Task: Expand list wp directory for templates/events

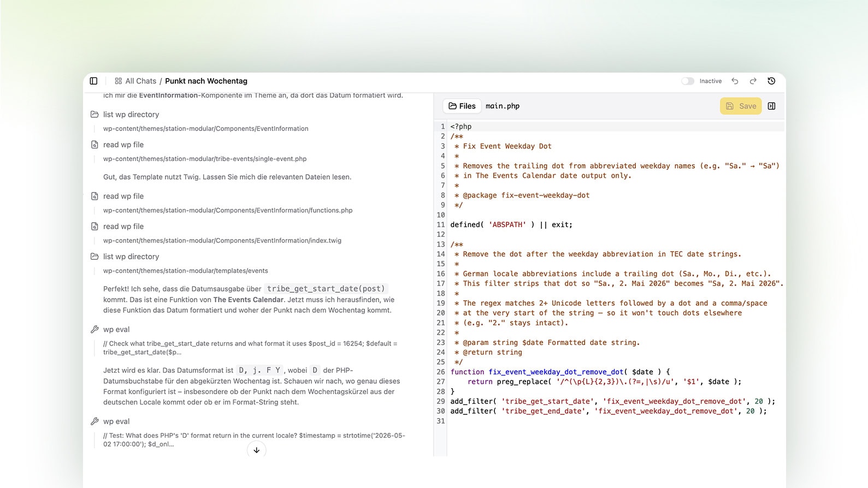Action: click(x=131, y=256)
